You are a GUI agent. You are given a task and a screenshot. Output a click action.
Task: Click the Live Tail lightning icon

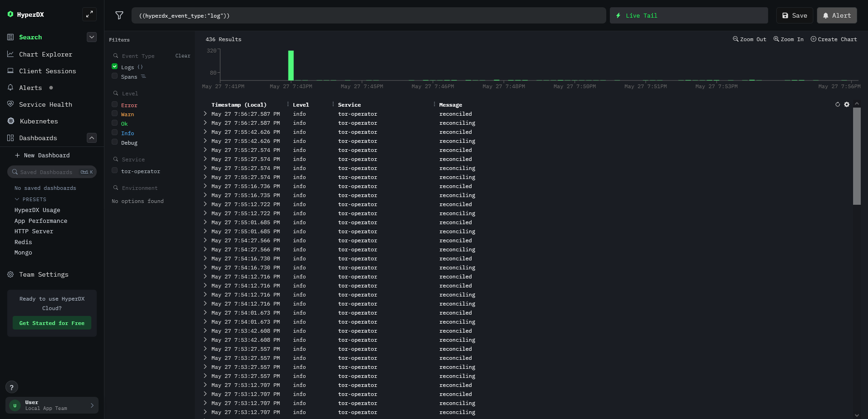(x=618, y=15)
